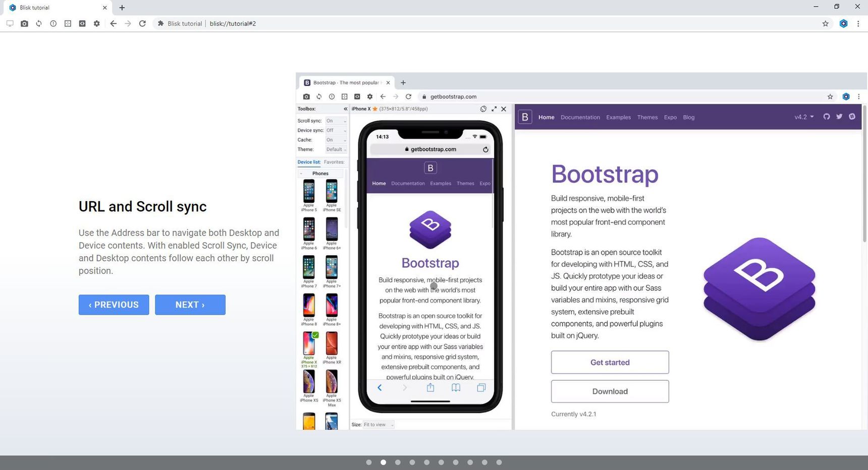Click the page inspector grid icon in outer toolbar

click(68, 24)
